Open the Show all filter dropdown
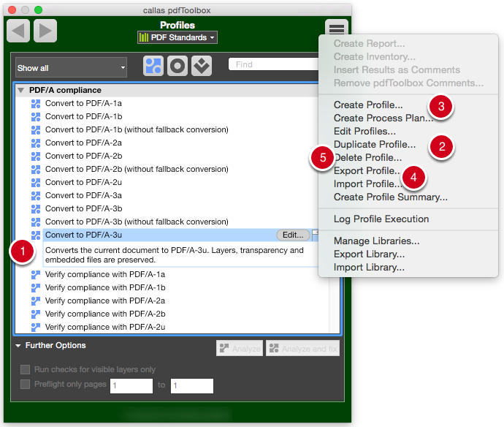 pyautogui.click(x=71, y=67)
